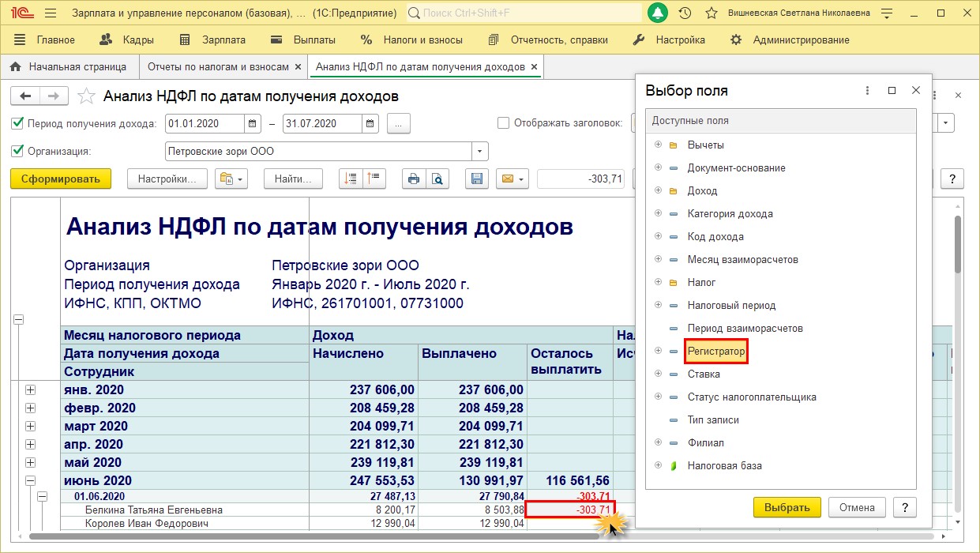Open report variants icon dropdown
Viewport: 980px width, 553px height.
click(231, 179)
